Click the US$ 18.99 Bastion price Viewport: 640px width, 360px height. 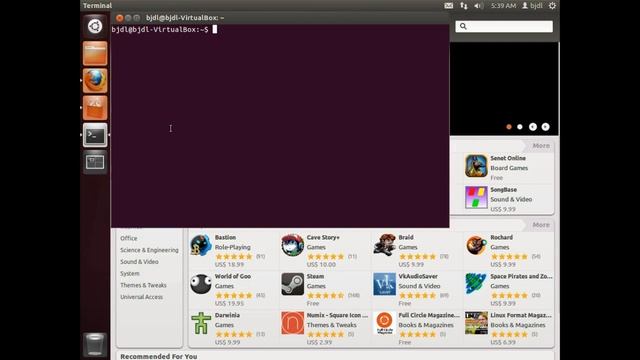click(229, 265)
